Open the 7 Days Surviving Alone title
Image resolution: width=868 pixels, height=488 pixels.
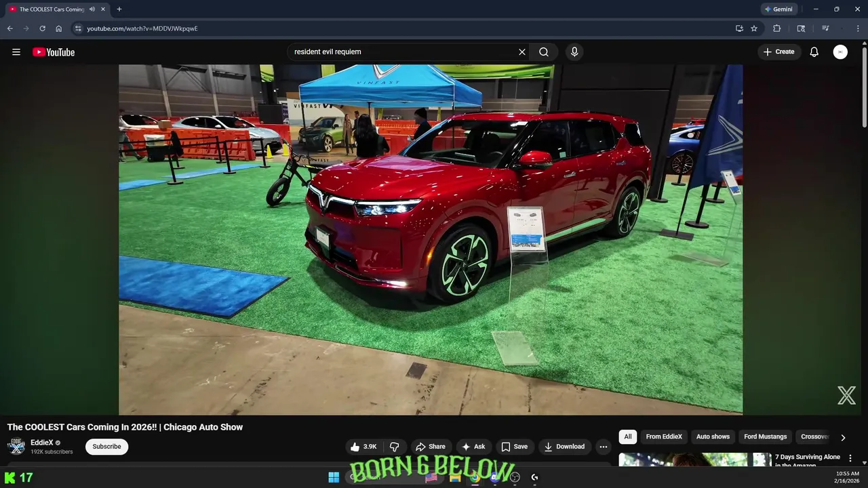pos(808,461)
